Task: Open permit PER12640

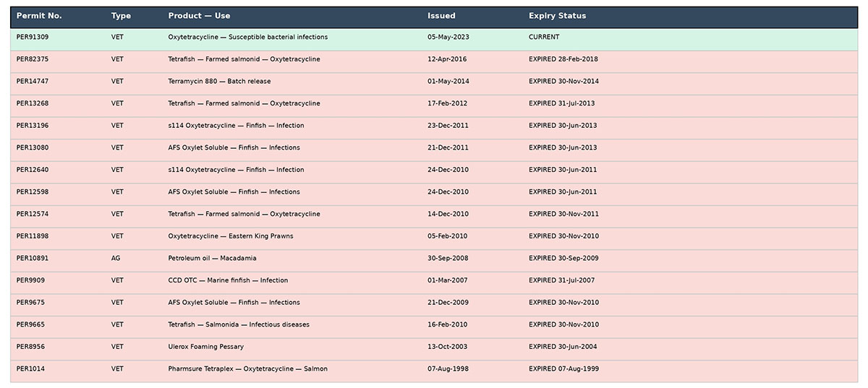Action: pyautogui.click(x=33, y=170)
